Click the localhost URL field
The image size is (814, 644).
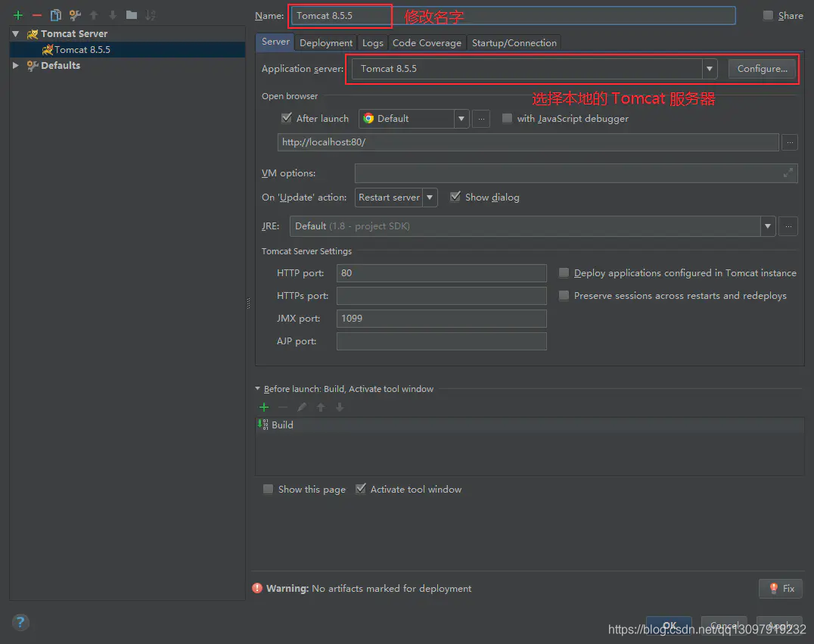528,142
